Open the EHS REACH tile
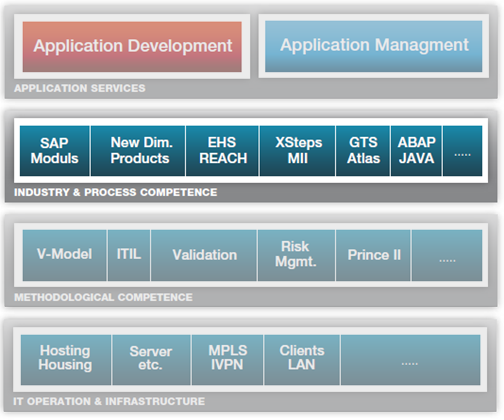504x420 pixels. tap(222, 151)
